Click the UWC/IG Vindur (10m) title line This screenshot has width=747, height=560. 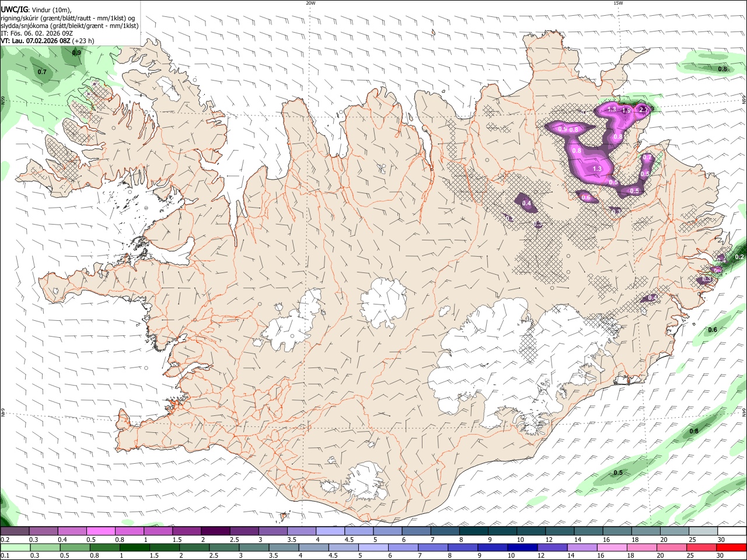[36, 9]
